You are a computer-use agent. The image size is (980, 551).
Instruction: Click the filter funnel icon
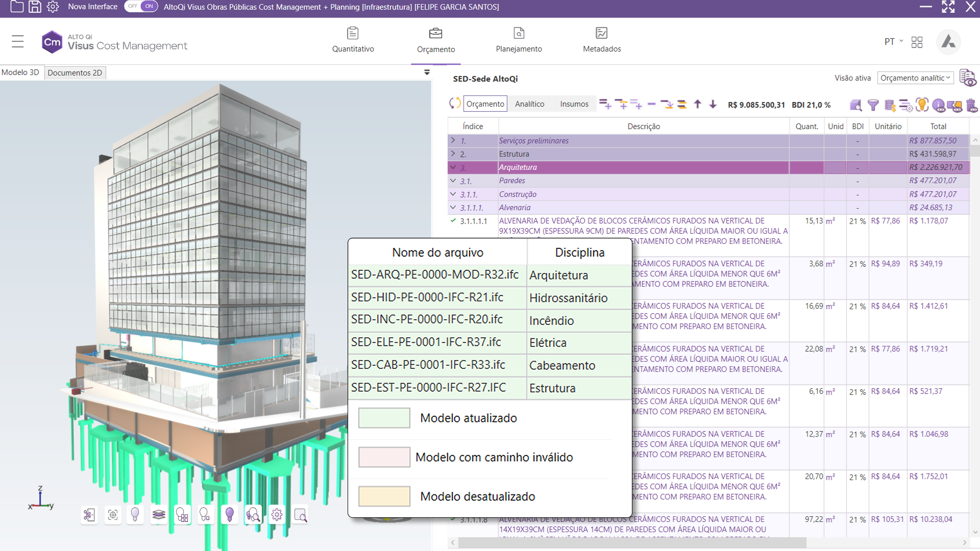click(873, 105)
